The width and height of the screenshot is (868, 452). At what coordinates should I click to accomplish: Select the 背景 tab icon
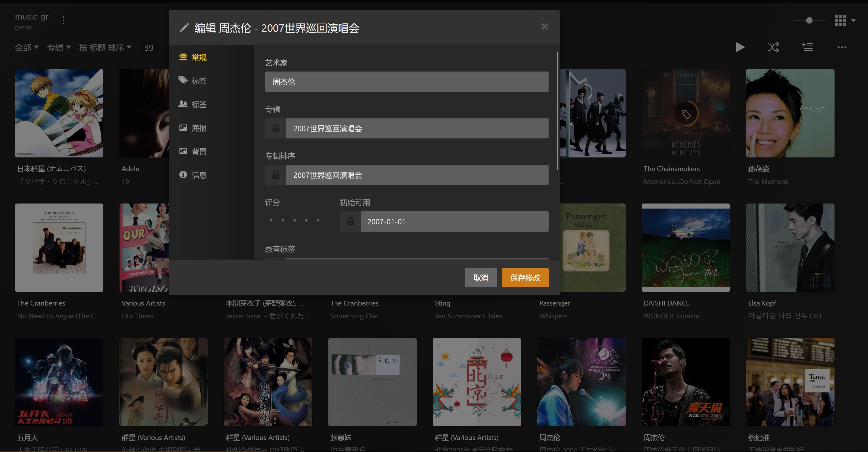click(183, 151)
